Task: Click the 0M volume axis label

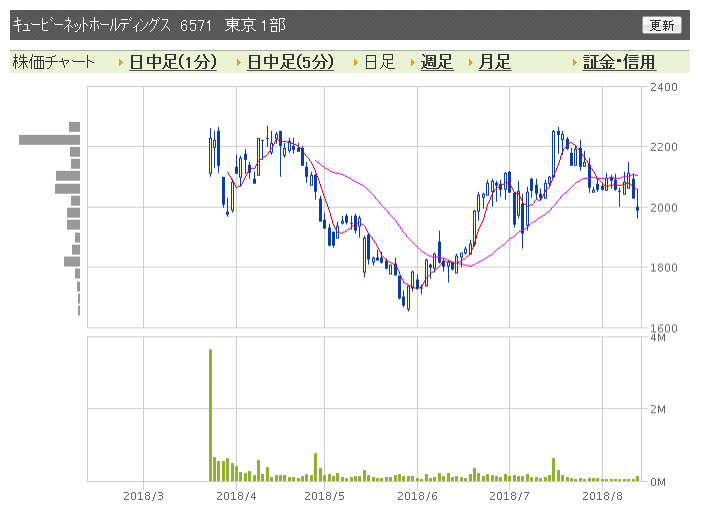Action: [x=658, y=482]
